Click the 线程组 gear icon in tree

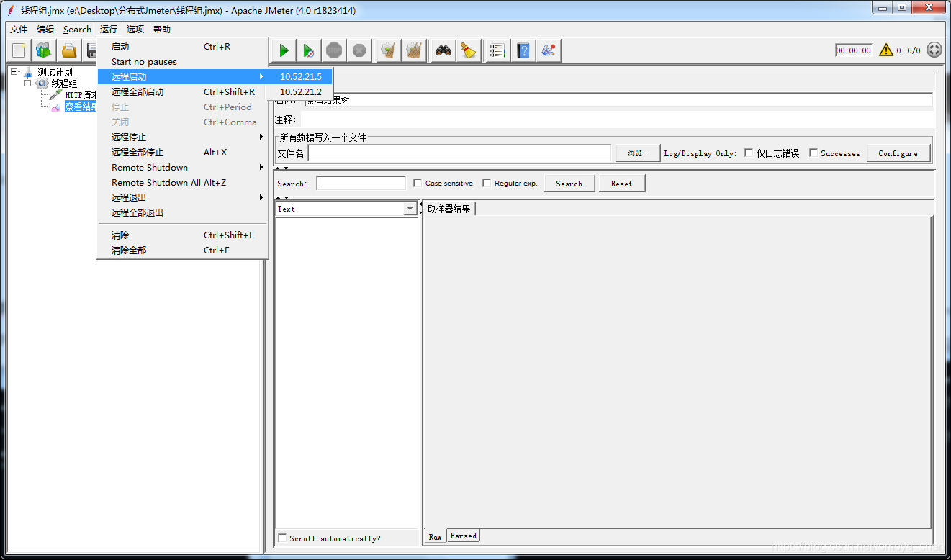click(42, 83)
